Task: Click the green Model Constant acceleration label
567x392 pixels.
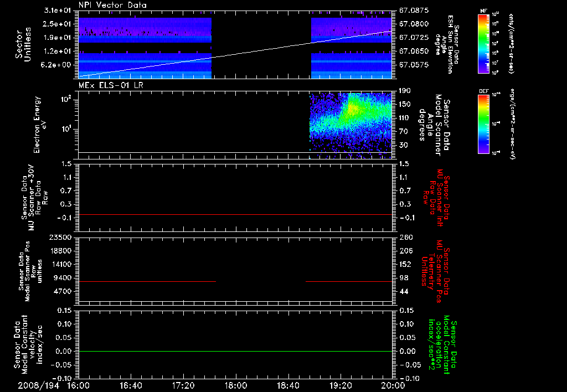Action: click(442, 345)
